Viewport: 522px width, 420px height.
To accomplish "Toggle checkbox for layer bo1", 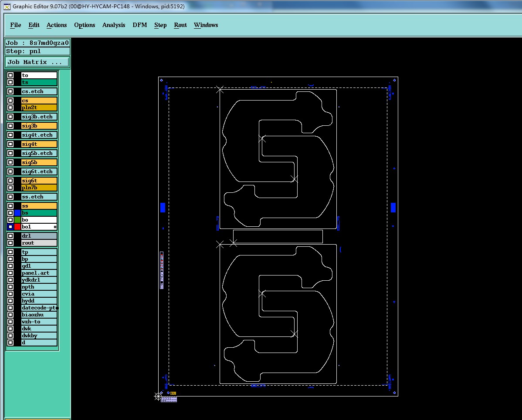I will tap(10, 227).
